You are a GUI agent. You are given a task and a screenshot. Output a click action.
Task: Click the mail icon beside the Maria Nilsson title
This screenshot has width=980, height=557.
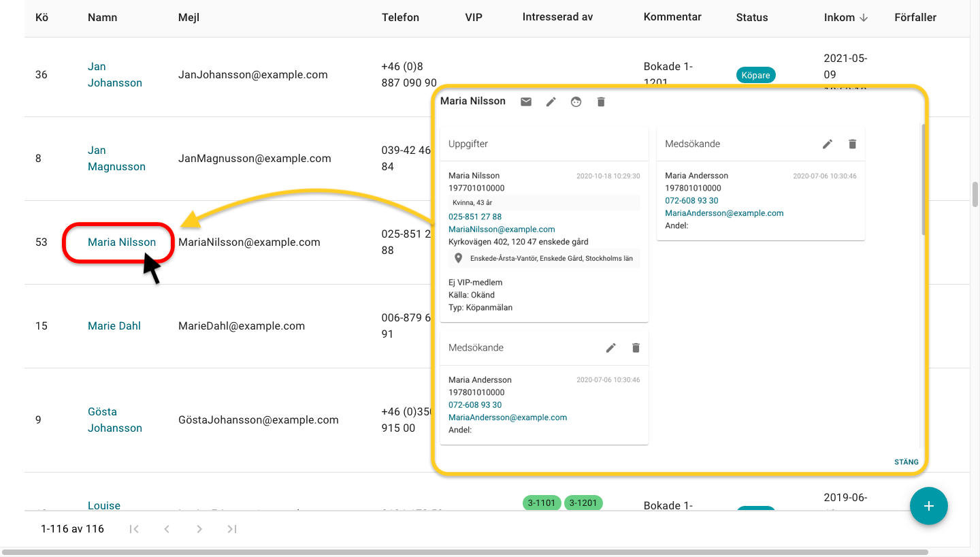coord(526,101)
